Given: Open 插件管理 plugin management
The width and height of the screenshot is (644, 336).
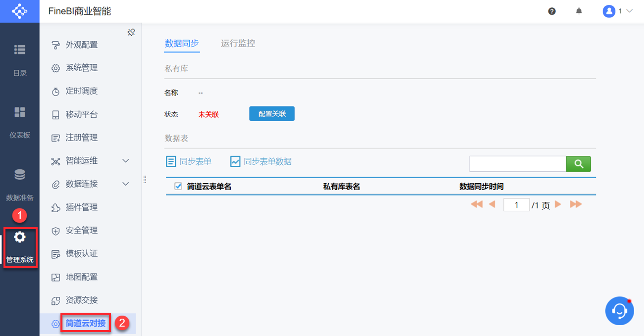Looking at the screenshot, I should point(82,207).
